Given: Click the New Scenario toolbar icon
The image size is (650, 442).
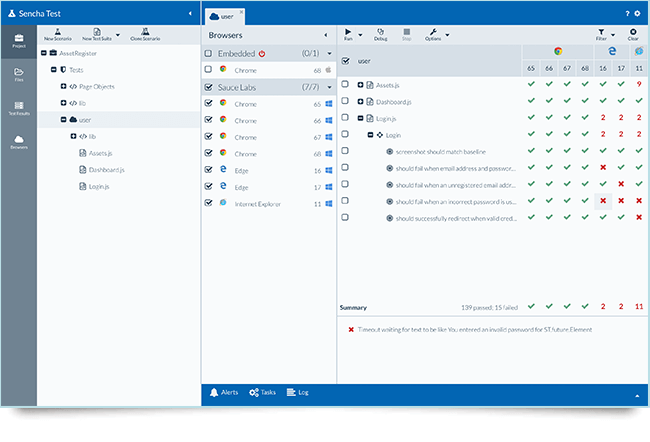Looking at the screenshot, I should (58, 34).
